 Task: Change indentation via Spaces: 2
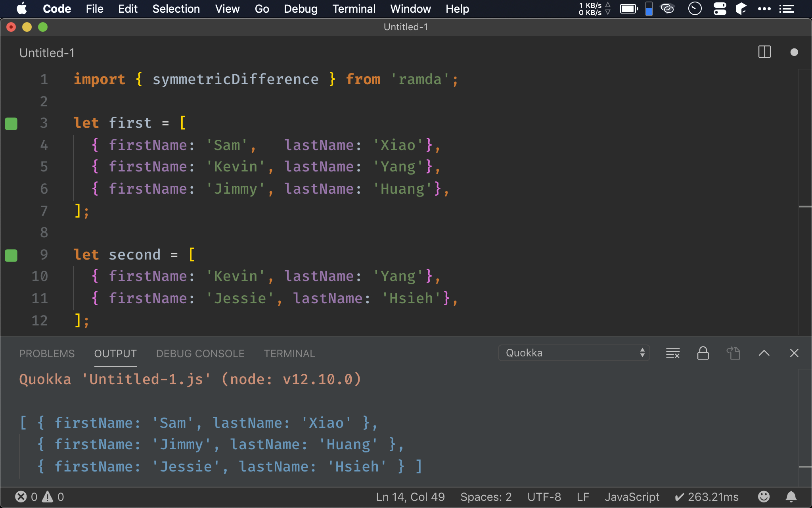point(486,497)
